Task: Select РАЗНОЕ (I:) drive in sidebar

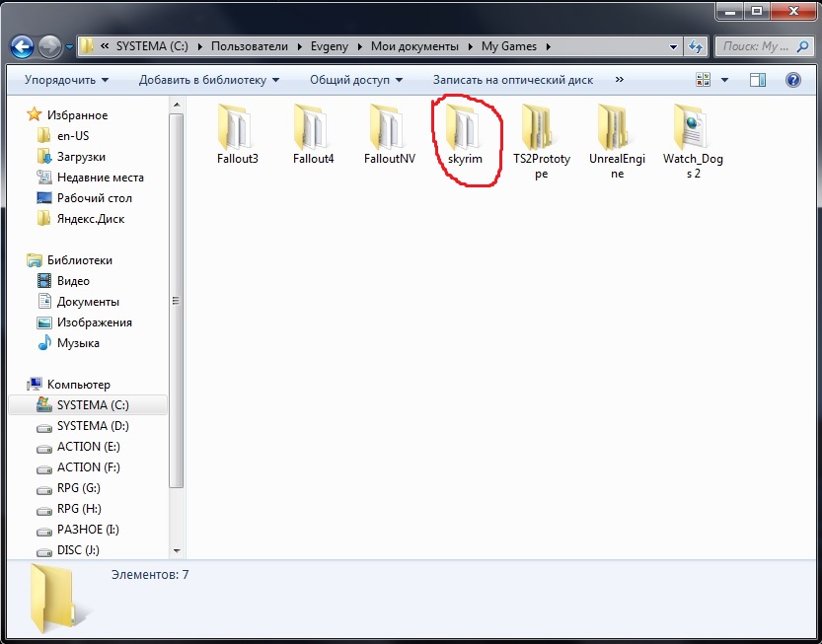Action: pyautogui.click(x=88, y=530)
